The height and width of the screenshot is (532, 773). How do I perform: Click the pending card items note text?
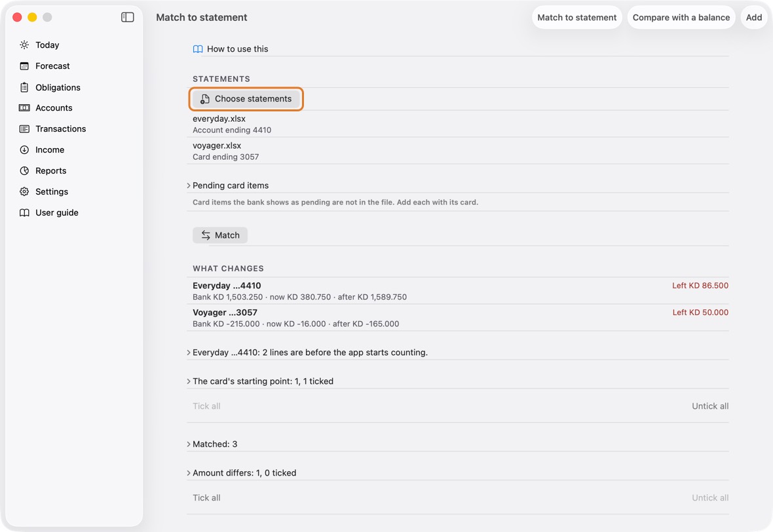tap(335, 202)
